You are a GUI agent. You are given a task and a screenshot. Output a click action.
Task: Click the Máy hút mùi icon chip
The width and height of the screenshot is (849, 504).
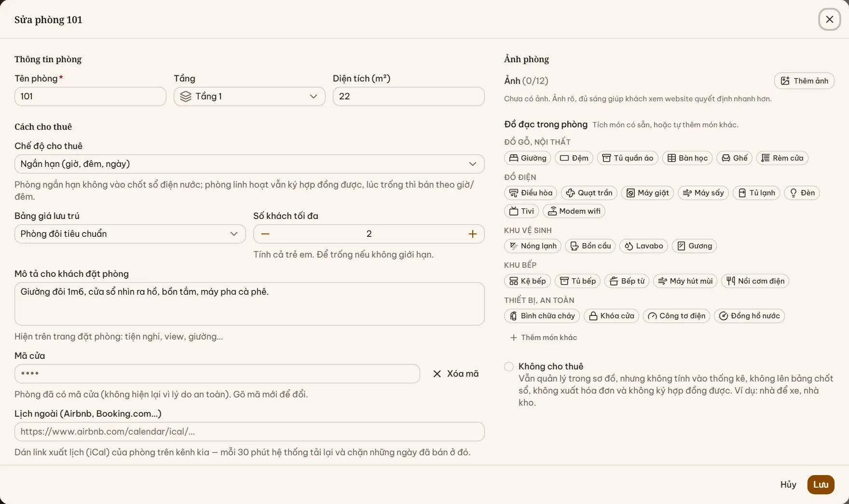click(685, 281)
